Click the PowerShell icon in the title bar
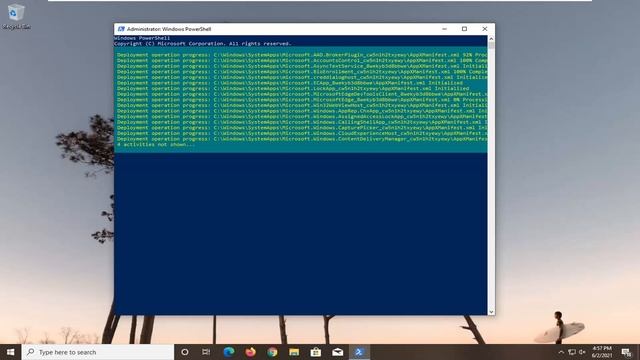The height and width of the screenshot is (360, 640). (121, 29)
